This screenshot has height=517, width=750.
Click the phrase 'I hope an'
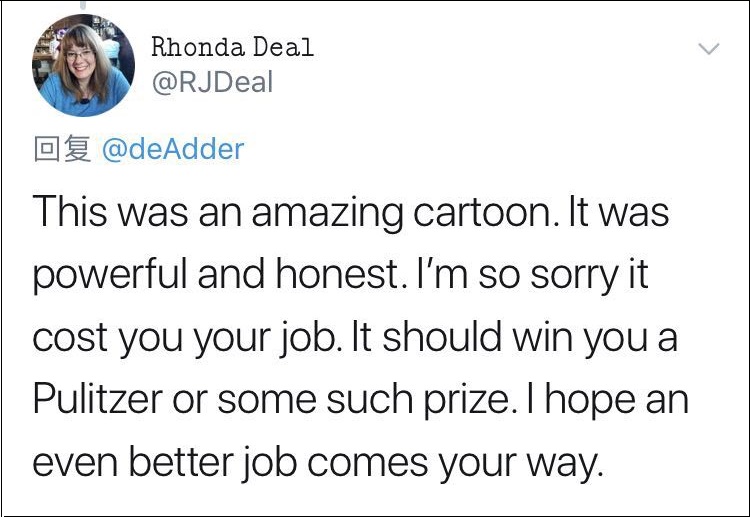point(607,400)
